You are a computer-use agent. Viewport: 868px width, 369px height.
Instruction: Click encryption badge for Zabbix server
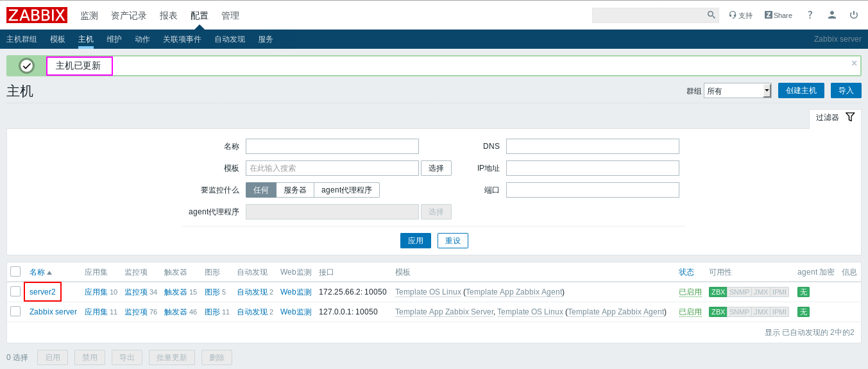[803, 312]
